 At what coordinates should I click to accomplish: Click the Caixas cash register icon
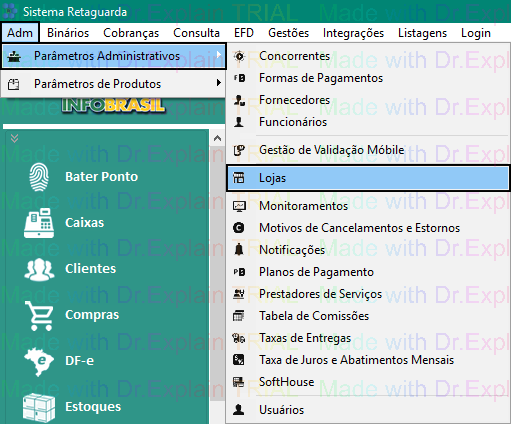coord(39,223)
